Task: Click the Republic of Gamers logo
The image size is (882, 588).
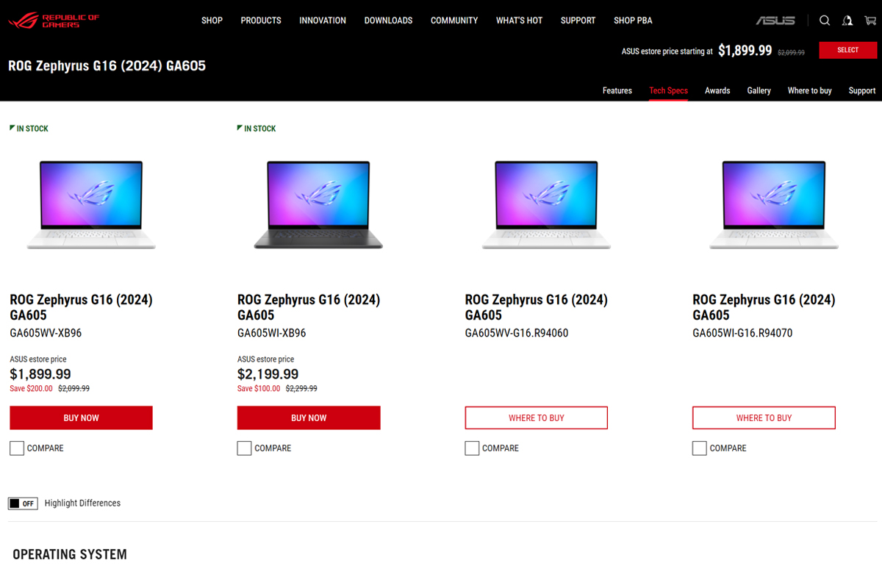Action: point(54,21)
